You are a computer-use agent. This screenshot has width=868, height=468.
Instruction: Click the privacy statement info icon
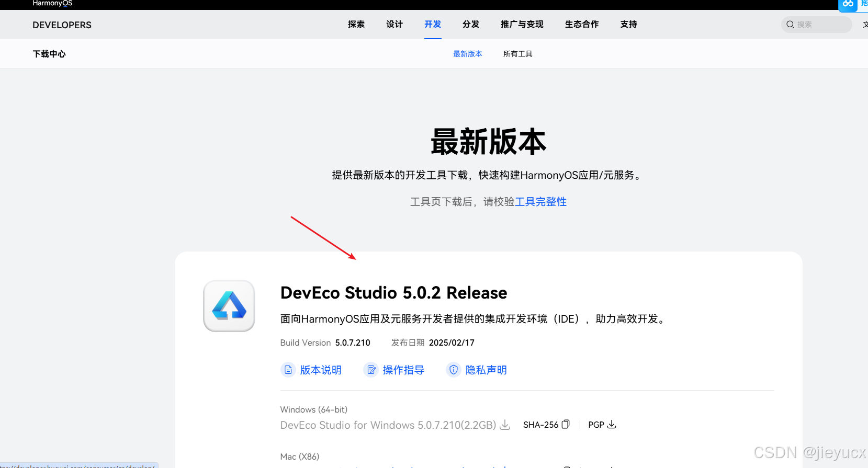(454, 370)
